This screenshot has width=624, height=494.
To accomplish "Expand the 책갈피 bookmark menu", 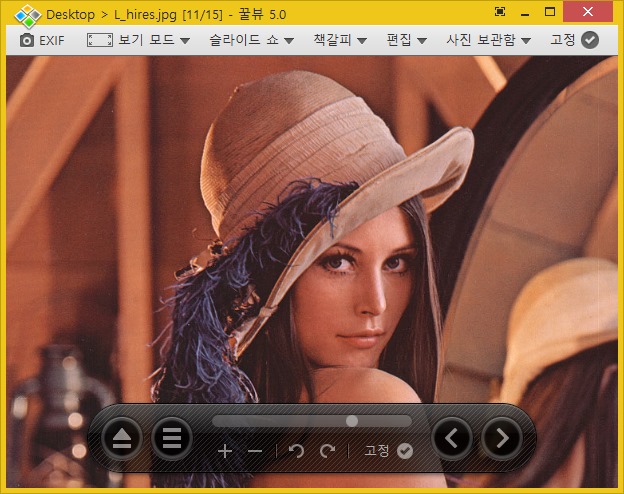I will click(340, 40).
